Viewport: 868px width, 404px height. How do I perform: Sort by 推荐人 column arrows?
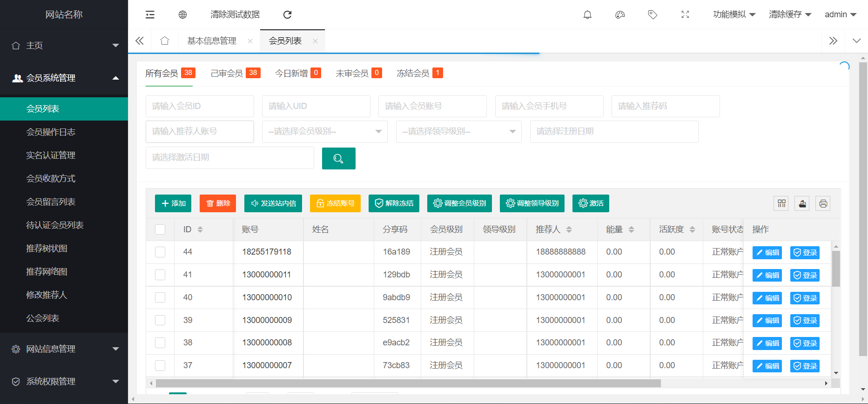click(x=569, y=229)
